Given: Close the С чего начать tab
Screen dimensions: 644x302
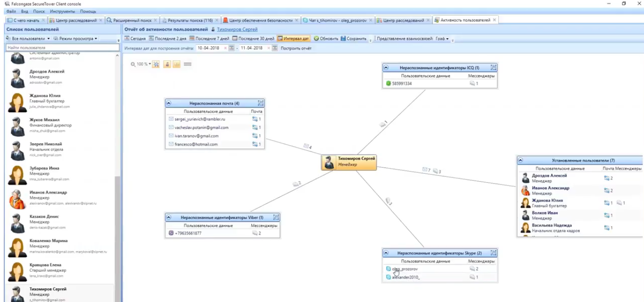Looking at the screenshot, I should click(x=43, y=20).
